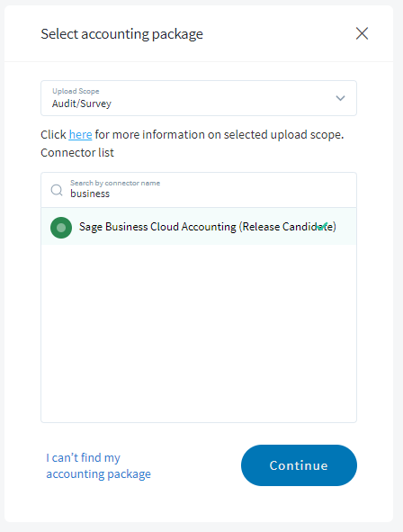Viewport: 403px width, 532px height.
Task: Click the 'Upload Scope' field label
Action: (76, 91)
